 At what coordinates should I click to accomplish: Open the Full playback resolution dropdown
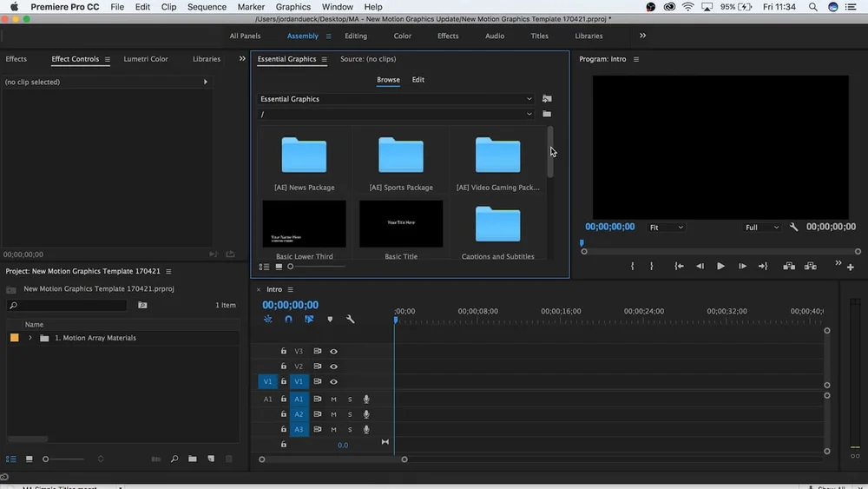point(762,228)
